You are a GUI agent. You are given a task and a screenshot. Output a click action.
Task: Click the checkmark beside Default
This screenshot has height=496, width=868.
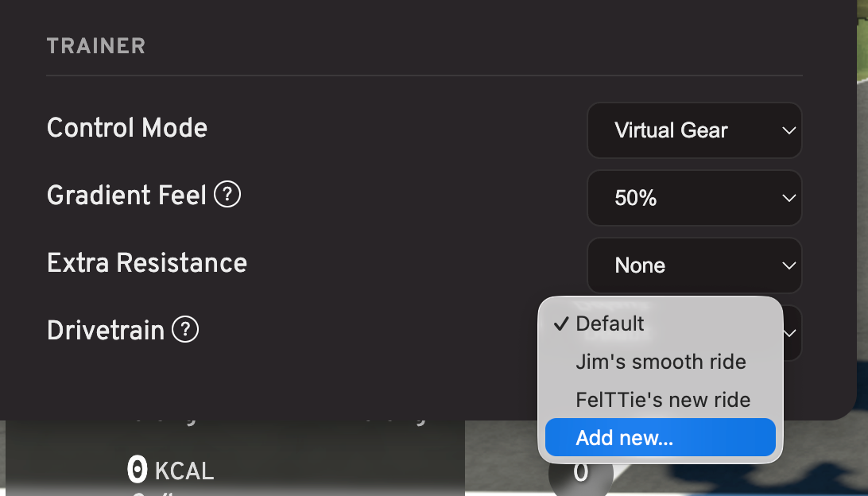coord(560,324)
